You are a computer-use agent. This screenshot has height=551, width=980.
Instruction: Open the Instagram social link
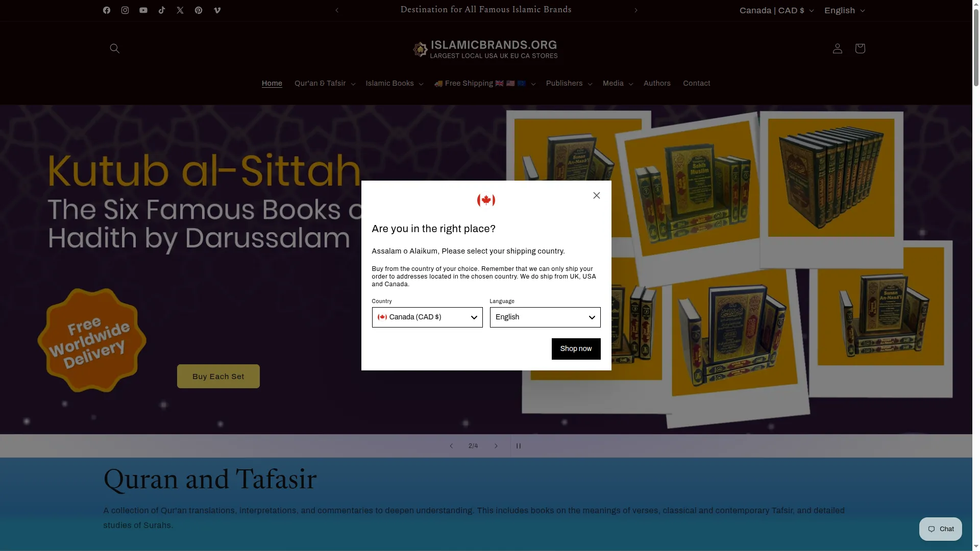[125, 10]
